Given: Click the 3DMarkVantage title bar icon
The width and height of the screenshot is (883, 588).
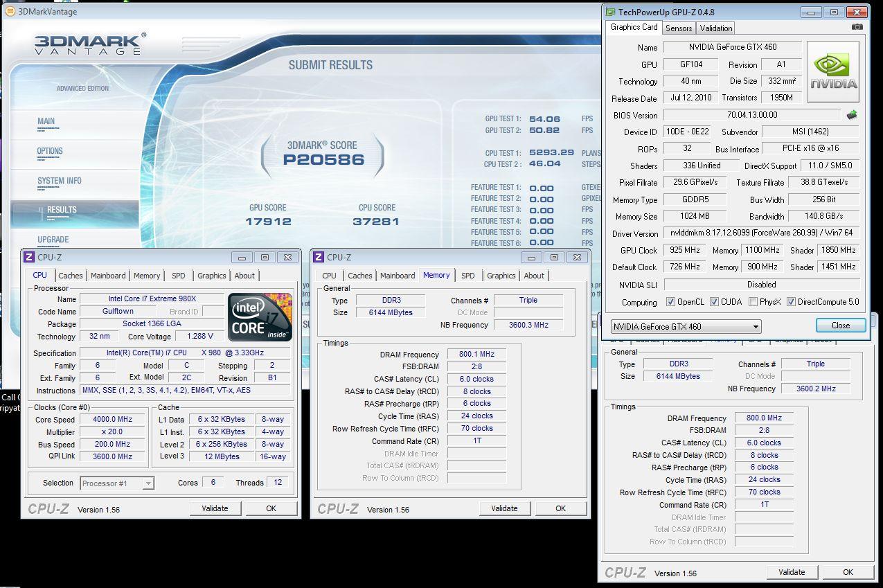Looking at the screenshot, I should click(x=10, y=11).
